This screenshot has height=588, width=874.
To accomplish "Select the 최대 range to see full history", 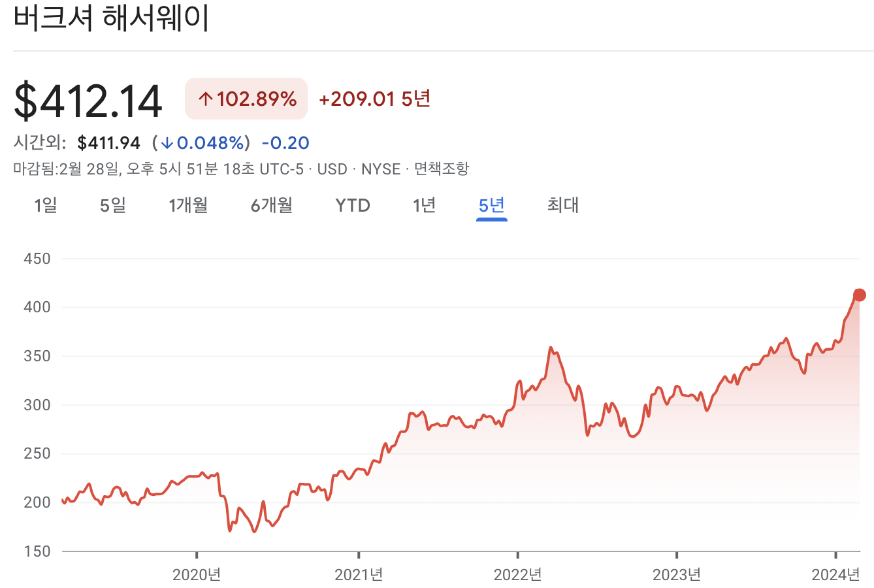I will tap(563, 205).
